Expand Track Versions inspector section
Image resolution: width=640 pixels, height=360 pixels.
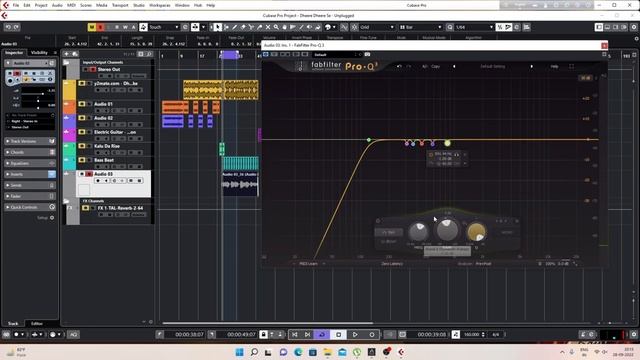click(30, 141)
